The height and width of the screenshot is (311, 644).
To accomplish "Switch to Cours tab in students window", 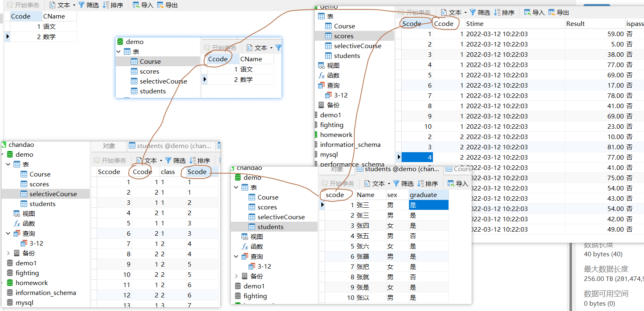I will pos(458,169).
